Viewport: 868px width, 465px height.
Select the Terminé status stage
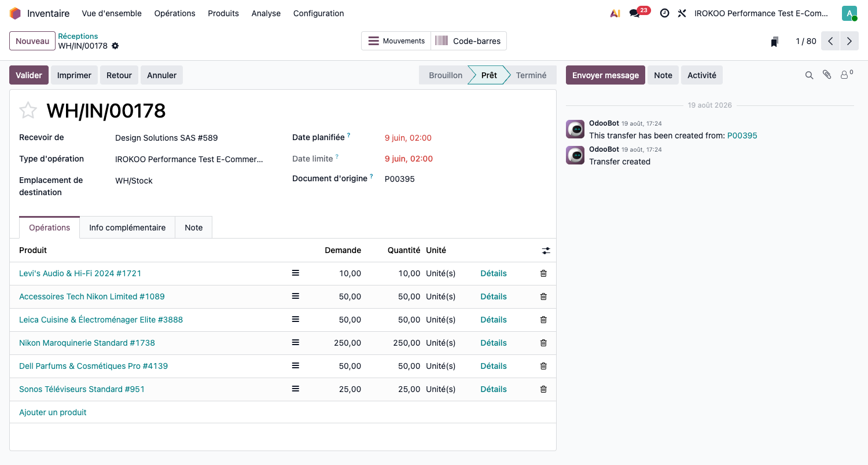pyautogui.click(x=531, y=75)
